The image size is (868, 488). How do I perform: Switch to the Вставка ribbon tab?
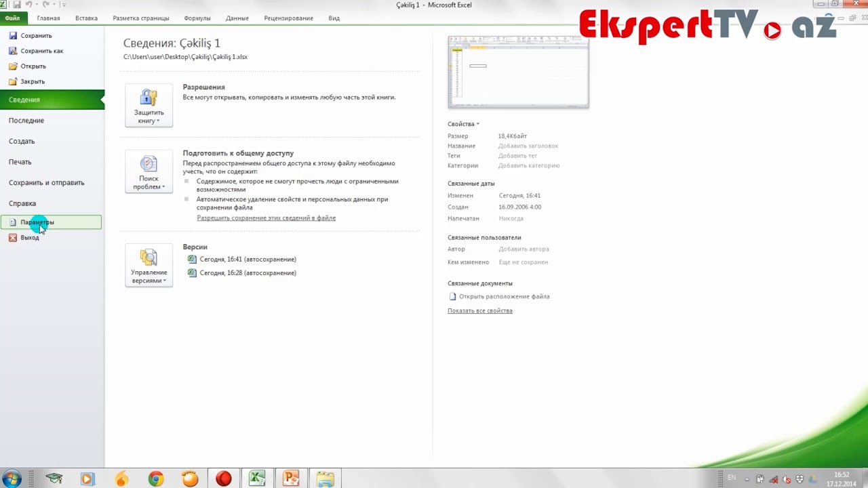[x=87, y=18]
